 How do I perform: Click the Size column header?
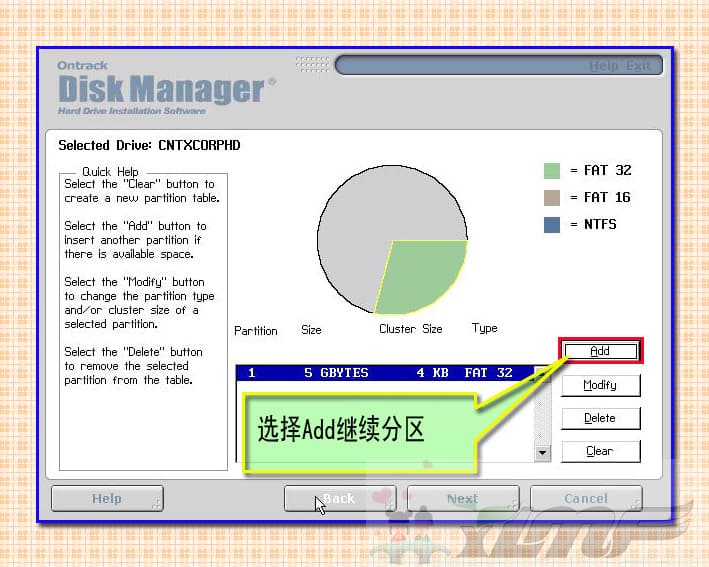click(x=312, y=330)
